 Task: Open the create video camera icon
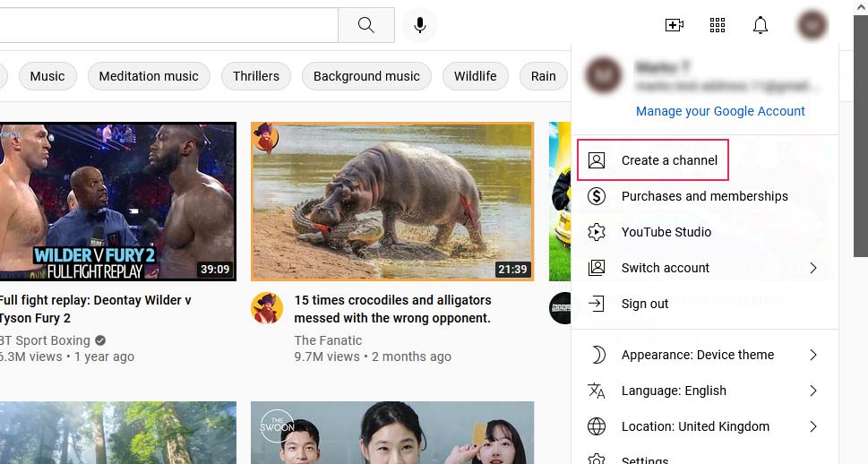point(674,25)
